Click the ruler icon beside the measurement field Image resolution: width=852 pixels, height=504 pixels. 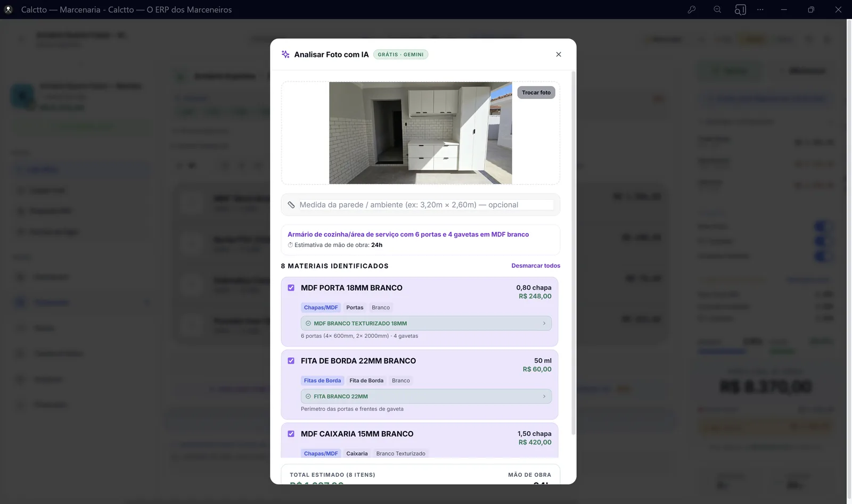[x=291, y=205]
